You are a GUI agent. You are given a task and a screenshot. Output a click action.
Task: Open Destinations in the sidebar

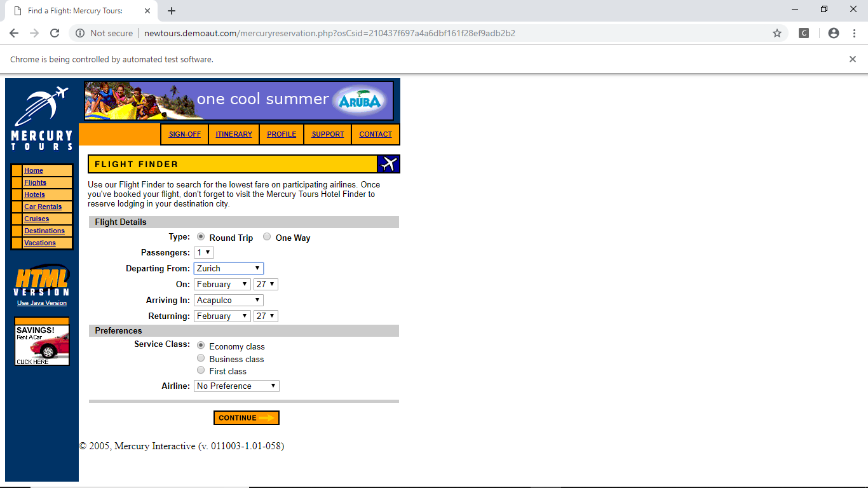coord(44,231)
